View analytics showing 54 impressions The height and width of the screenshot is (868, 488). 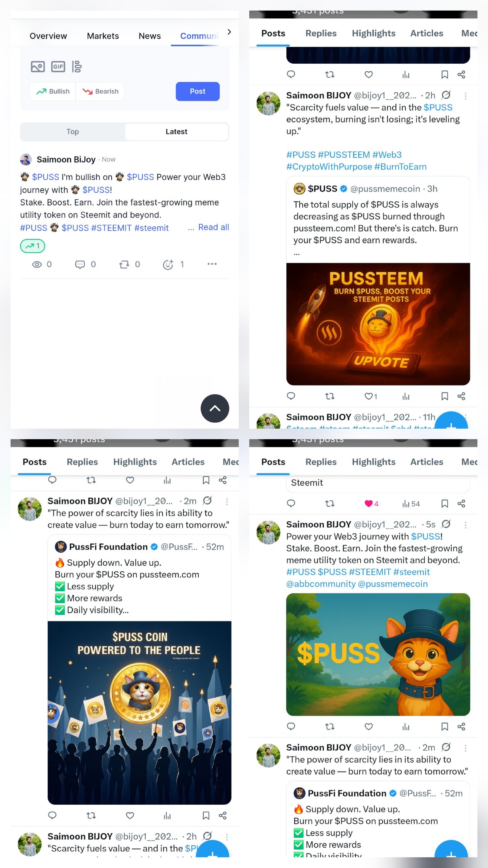click(411, 504)
